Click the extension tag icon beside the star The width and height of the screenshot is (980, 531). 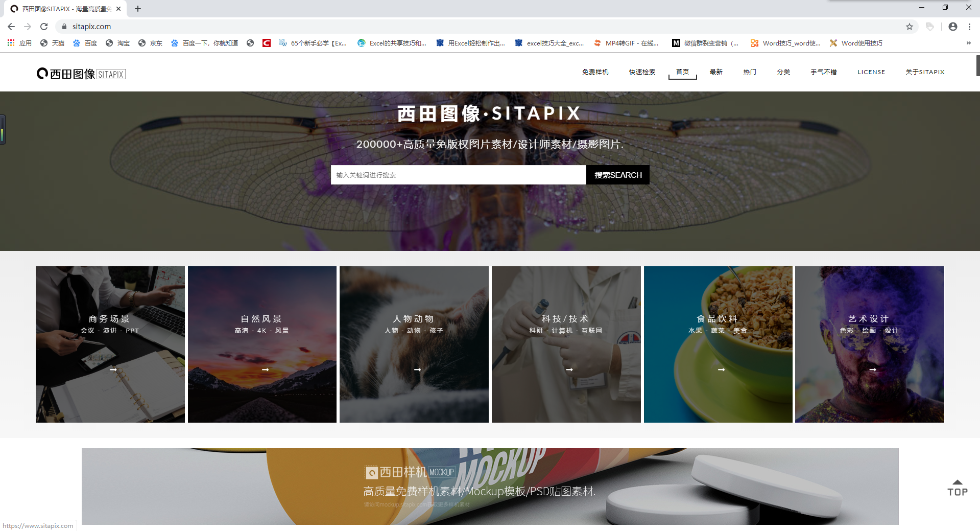(x=930, y=27)
